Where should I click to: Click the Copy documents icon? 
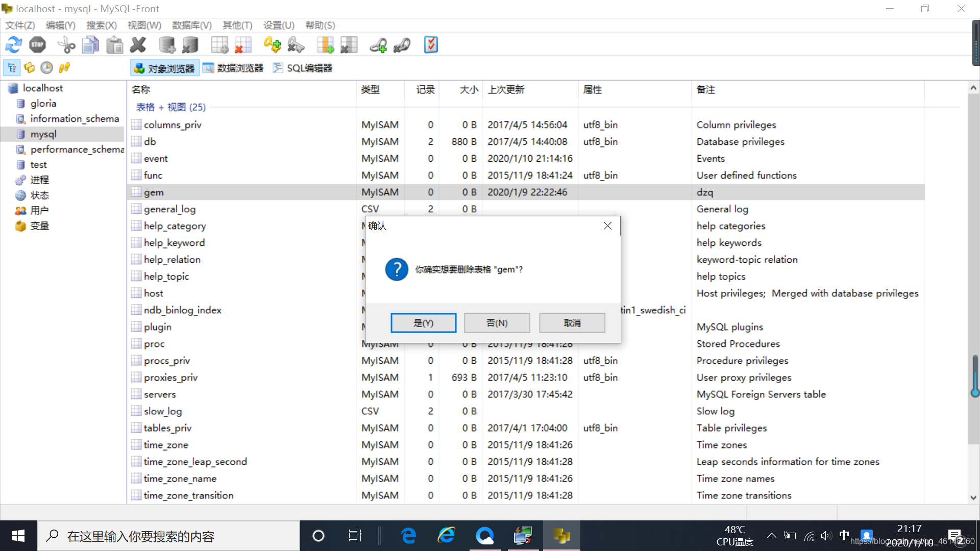90,45
